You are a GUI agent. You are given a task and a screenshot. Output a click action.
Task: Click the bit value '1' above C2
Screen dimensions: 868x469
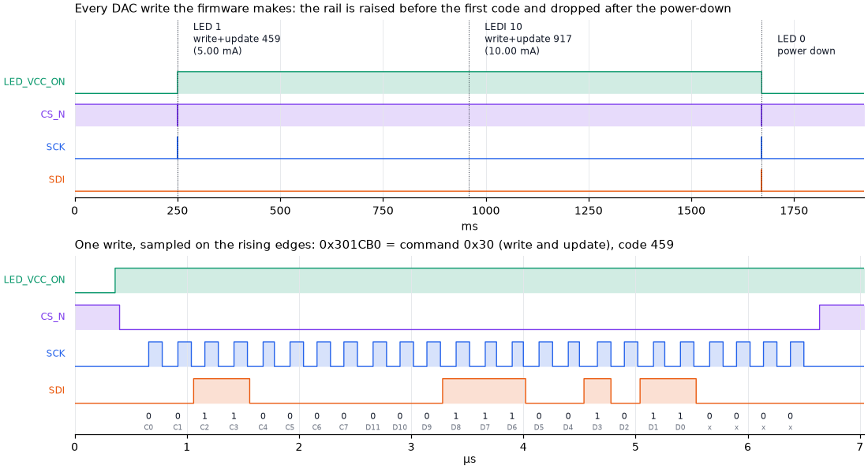click(205, 416)
